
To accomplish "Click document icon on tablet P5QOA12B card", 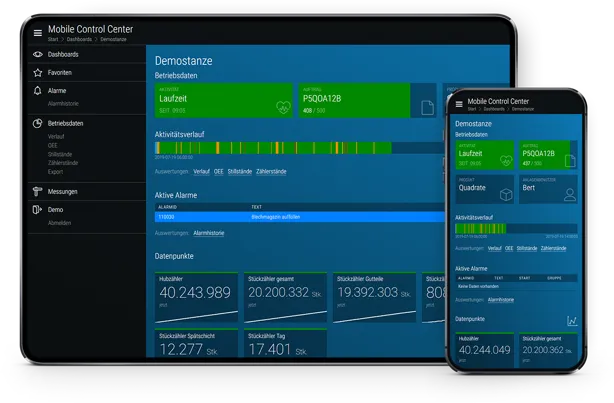I will 427,107.
